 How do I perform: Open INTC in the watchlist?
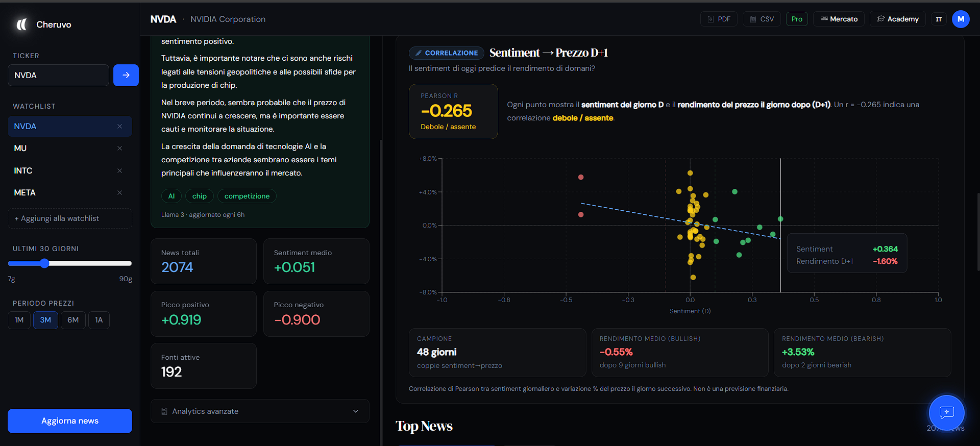click(x=23, y=170)
